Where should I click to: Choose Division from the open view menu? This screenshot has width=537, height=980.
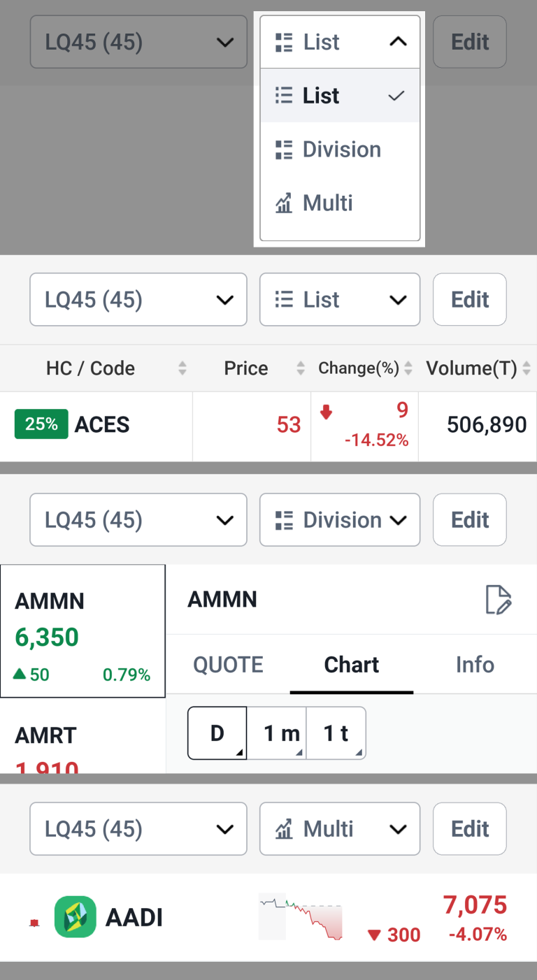tap(340, 150)
